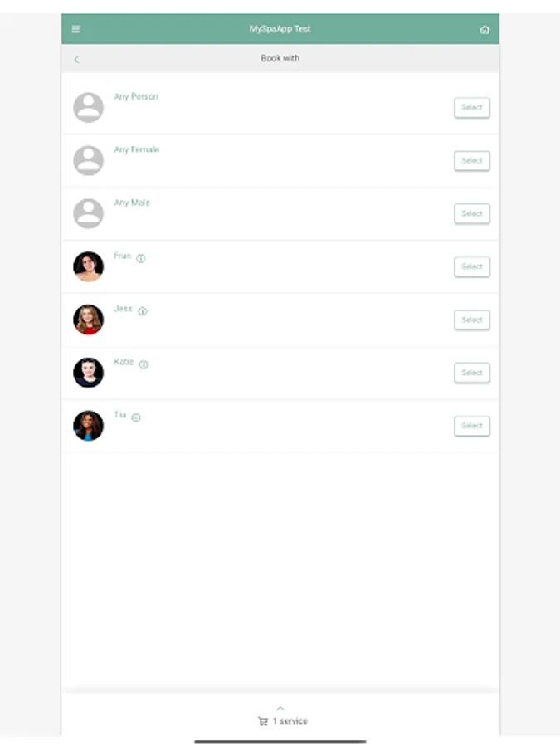The image size is (560, 747).
Task: Expand the cart panel up-chevron
Action: [x=280, y=708]
